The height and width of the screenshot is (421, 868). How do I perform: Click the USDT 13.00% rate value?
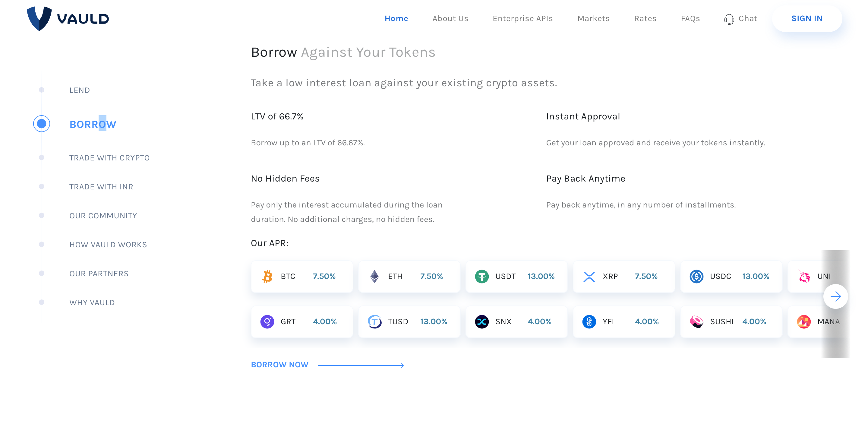[x=541, y=277]
